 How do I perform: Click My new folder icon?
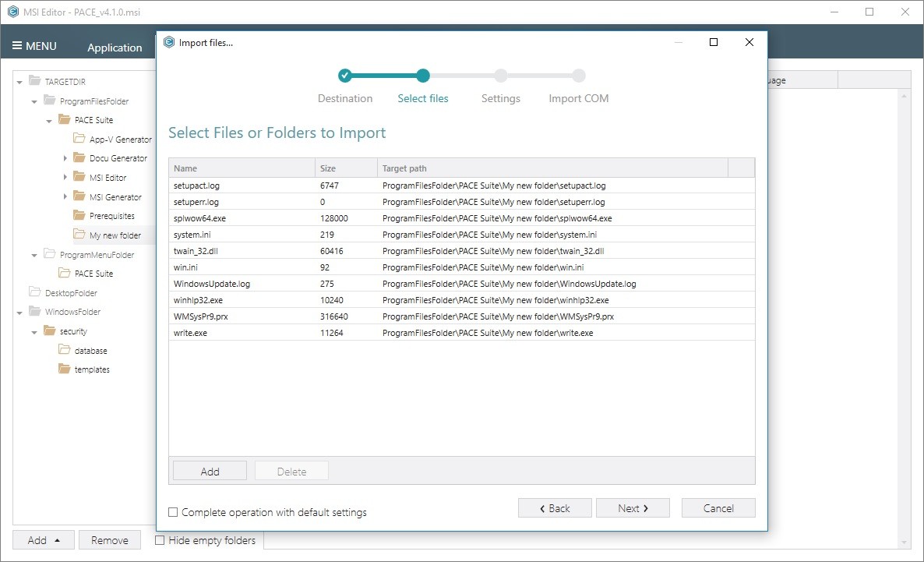79,235
